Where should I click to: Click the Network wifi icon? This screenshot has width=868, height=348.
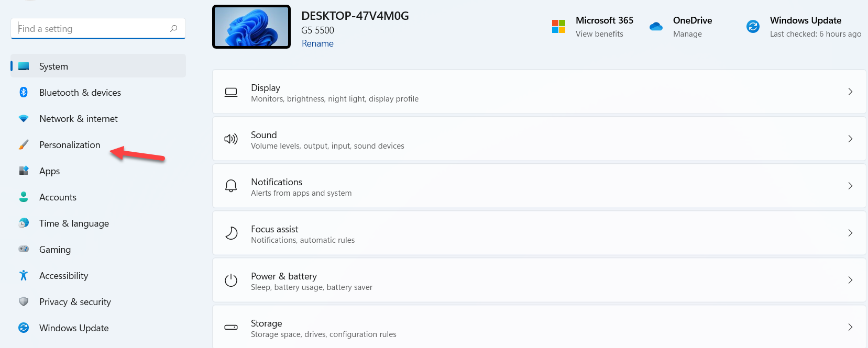pos(24,119)
